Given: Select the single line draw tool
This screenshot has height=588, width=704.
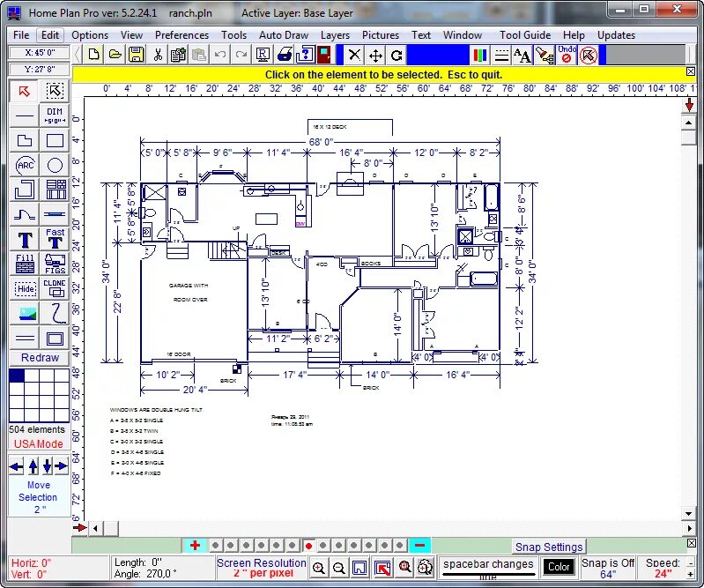Looking at the screenshot, I should 25,115.
